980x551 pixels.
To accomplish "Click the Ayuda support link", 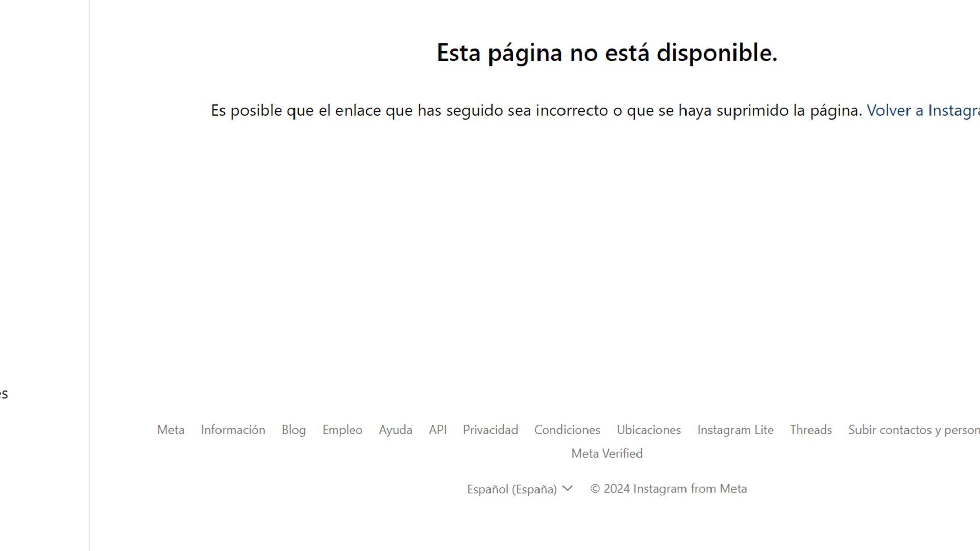I will pyautogui.click(x=396, y=430).
